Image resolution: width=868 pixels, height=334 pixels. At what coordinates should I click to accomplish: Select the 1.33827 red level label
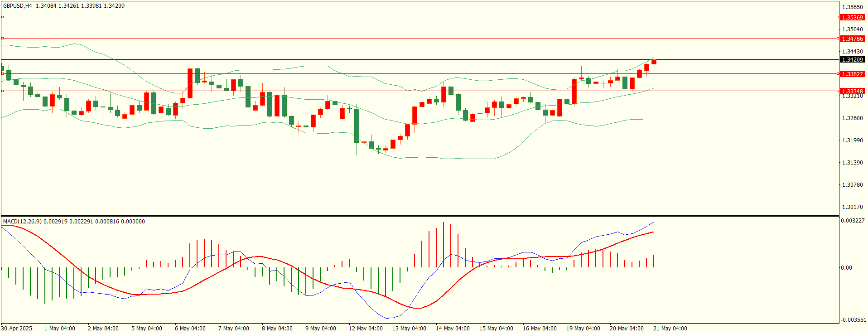[852, 74]
